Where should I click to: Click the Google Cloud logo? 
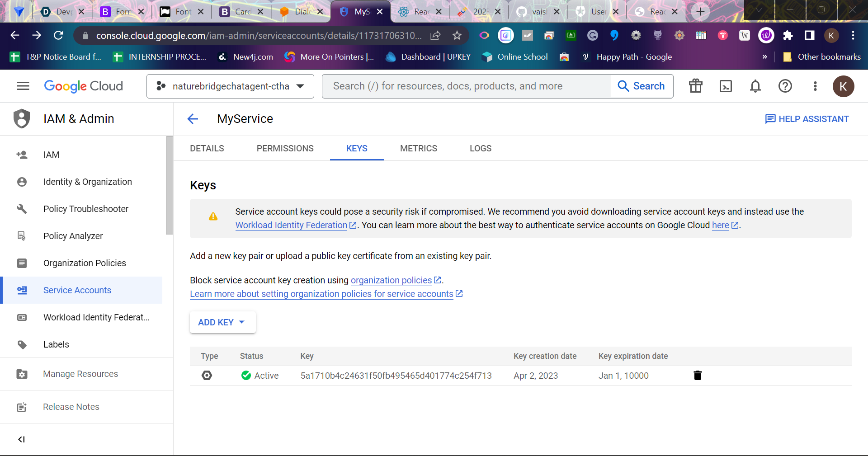pos(83,86)
